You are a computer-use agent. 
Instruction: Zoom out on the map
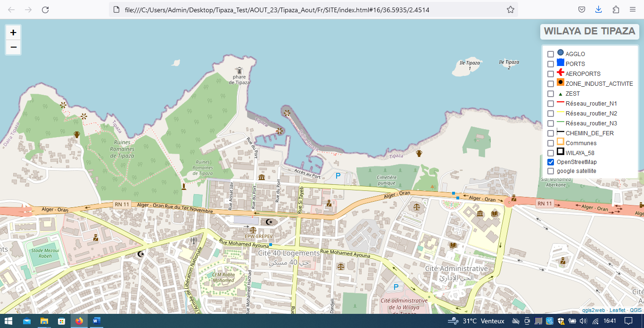coord(13,47)
